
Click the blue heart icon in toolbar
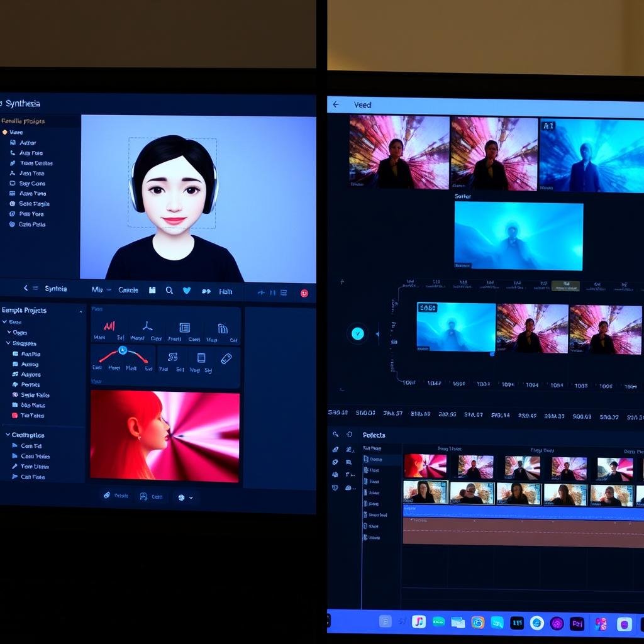point(187,291)
